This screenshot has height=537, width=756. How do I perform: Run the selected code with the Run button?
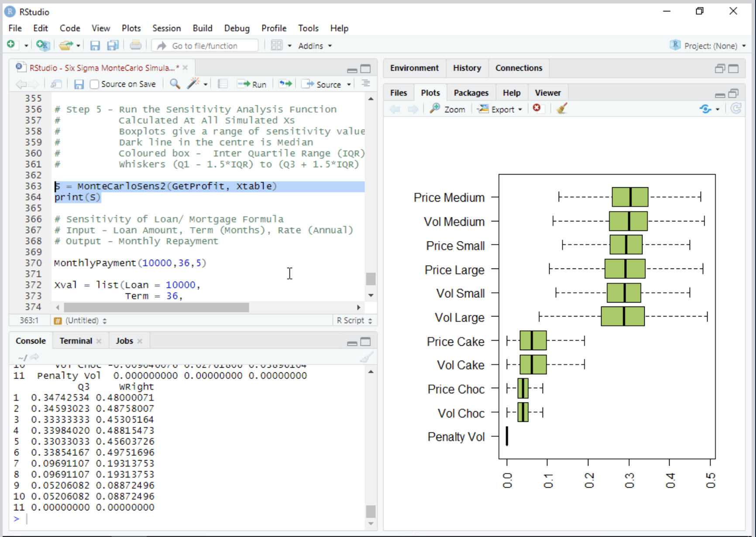pos(252,84)
